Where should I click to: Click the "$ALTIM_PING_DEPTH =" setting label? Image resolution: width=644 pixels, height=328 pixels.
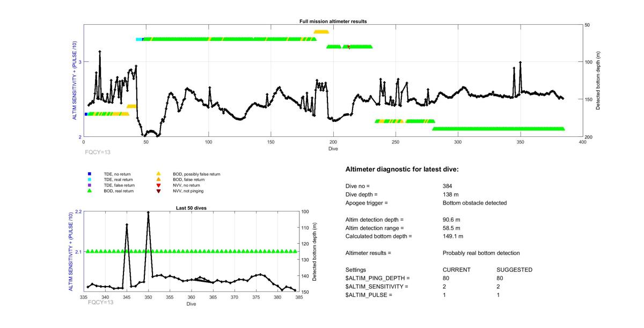(377, 278)
